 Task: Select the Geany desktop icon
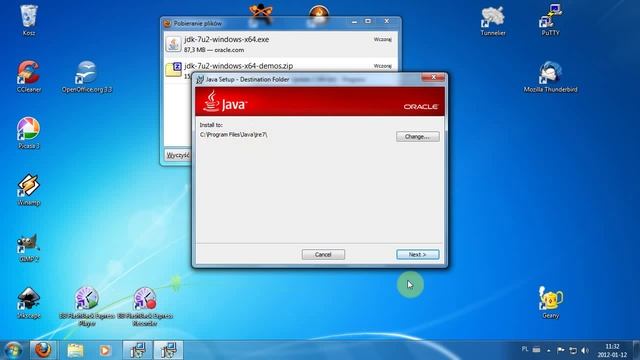[x=550, y=302]
